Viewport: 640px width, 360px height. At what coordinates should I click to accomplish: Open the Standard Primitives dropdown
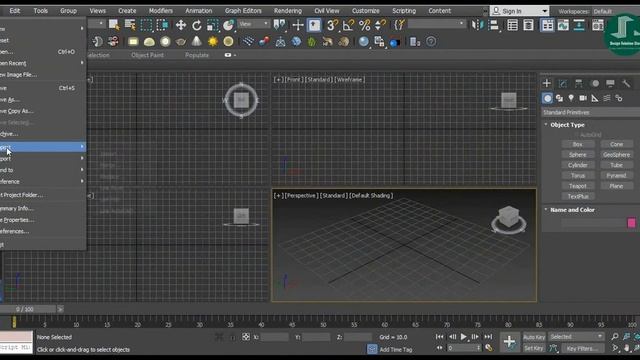click(x=591, y=112)
